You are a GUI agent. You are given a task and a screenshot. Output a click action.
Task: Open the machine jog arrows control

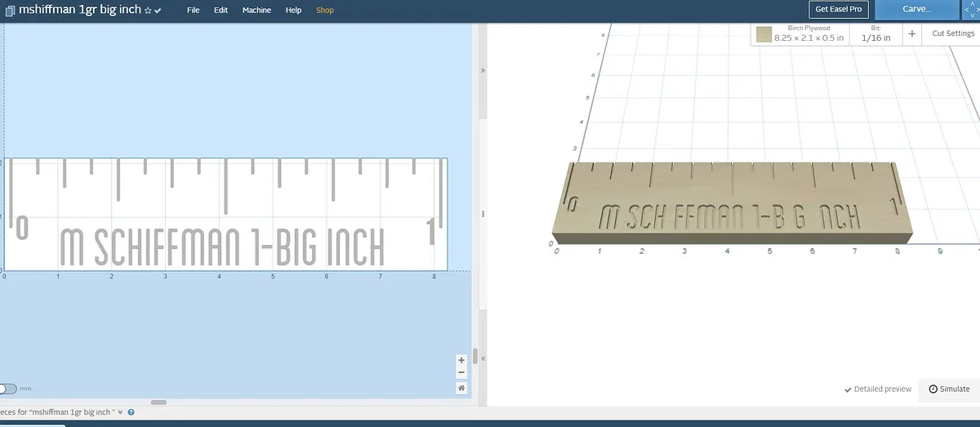969,9
